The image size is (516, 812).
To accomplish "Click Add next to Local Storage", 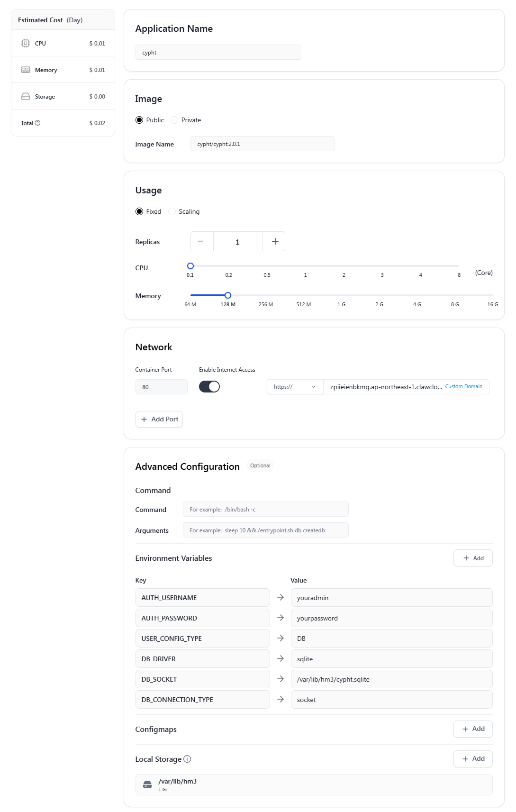I will tap(473, 758).
